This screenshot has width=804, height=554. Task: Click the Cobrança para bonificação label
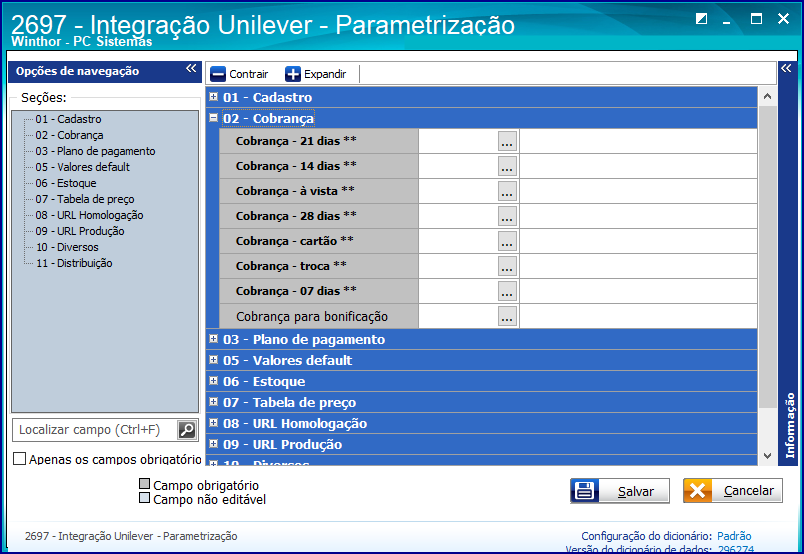coord(312,316)
